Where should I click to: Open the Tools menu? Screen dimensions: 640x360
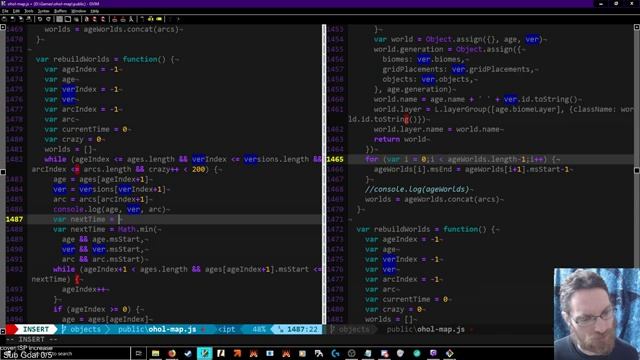tap(29, 11)
